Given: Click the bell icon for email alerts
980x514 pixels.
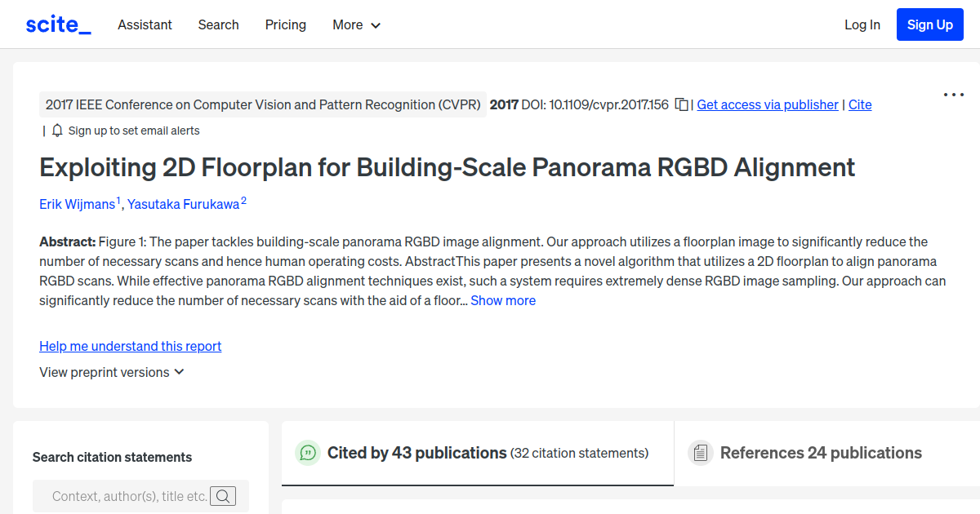Looking at the screenshot, I should point(56,130).
